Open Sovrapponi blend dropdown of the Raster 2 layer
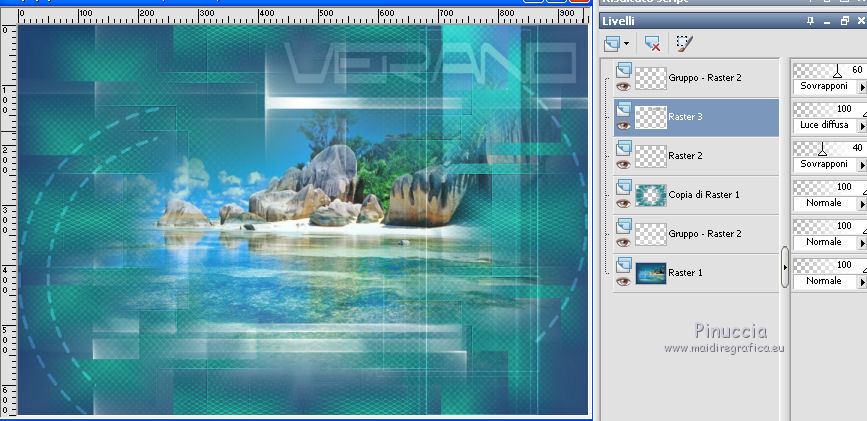The image size is (867, 421). click(862, 165)
